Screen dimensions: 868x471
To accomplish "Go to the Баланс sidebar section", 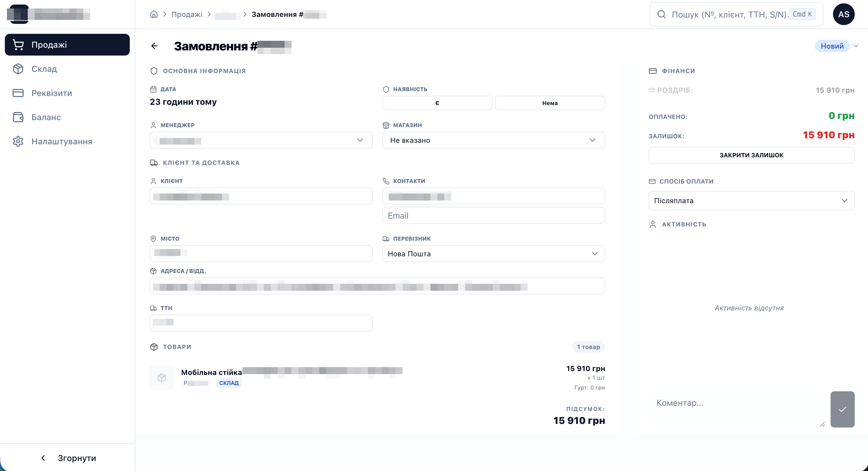I will pos(46,117).
